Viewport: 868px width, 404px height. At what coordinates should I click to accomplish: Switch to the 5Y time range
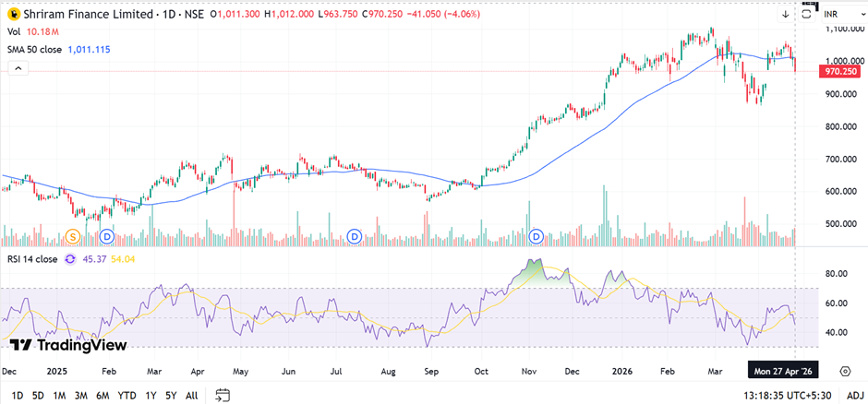click(x=171, y=395)
